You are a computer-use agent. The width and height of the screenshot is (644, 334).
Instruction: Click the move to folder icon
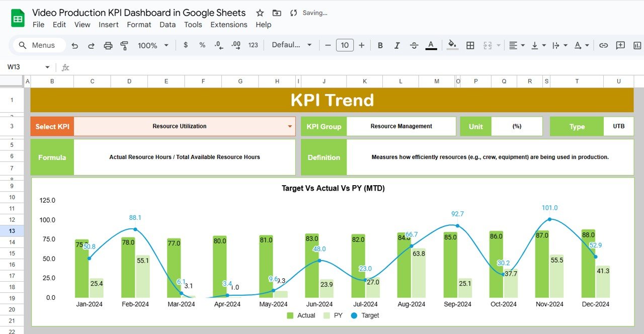pos(277,13)
